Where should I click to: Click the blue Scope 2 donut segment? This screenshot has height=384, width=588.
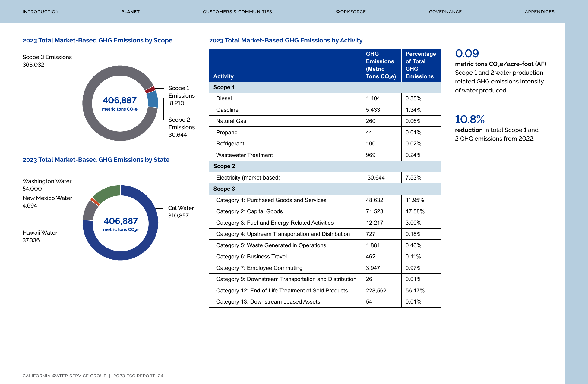click(153, 99)
